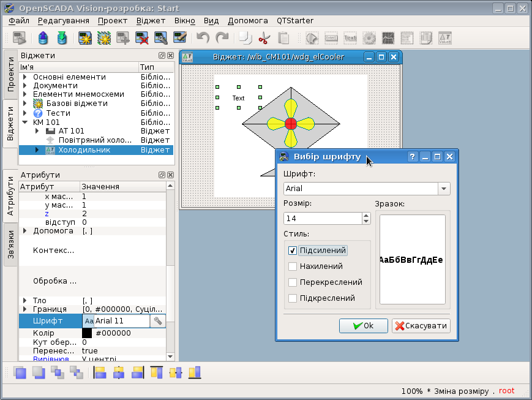The height and width of the screenshot is (400, 532).
Task: Click the delete item icon with red cross
Action: coord(143,38)
